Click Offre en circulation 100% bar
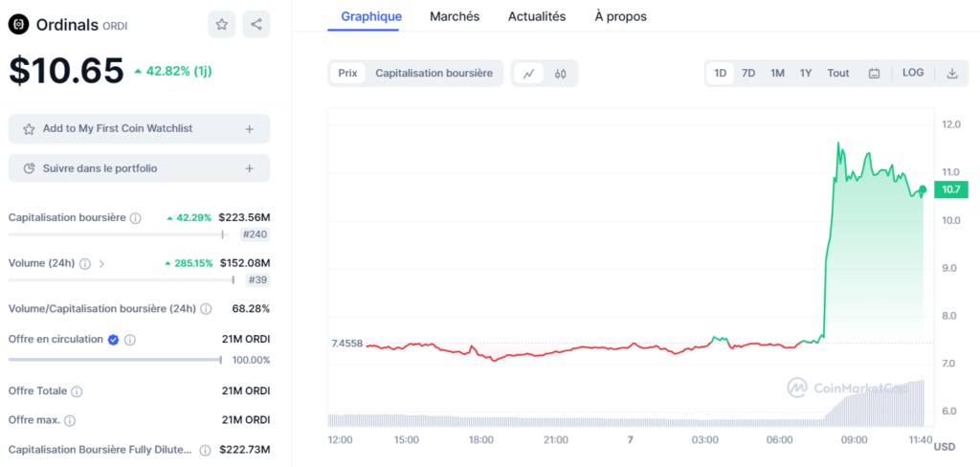 [x=115, y=360]
